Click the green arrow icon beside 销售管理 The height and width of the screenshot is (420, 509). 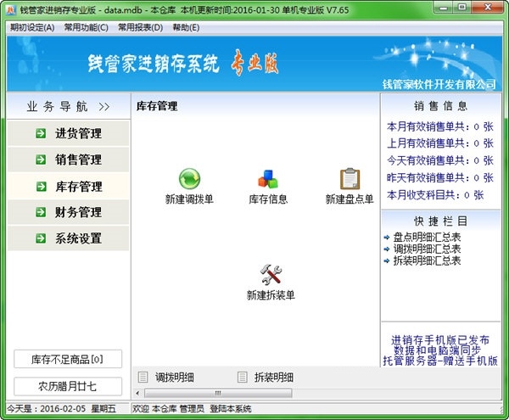tap(41, 160)
